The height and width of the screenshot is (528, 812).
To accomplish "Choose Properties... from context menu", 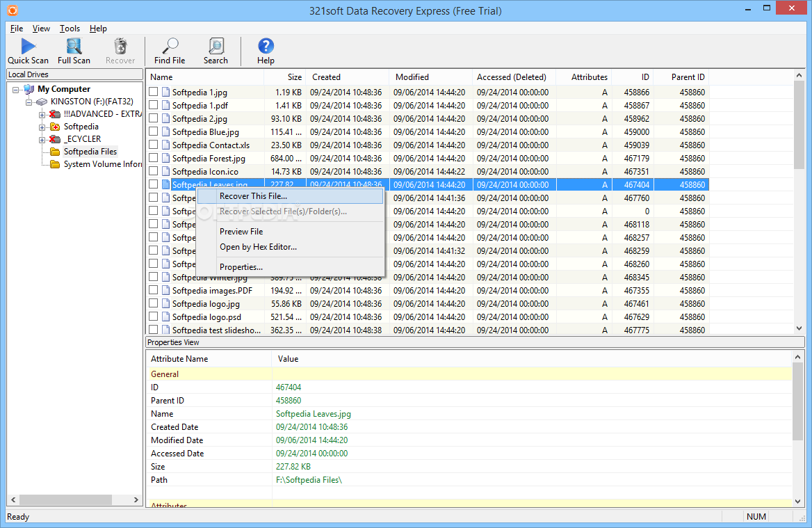I will click(290, 267).
